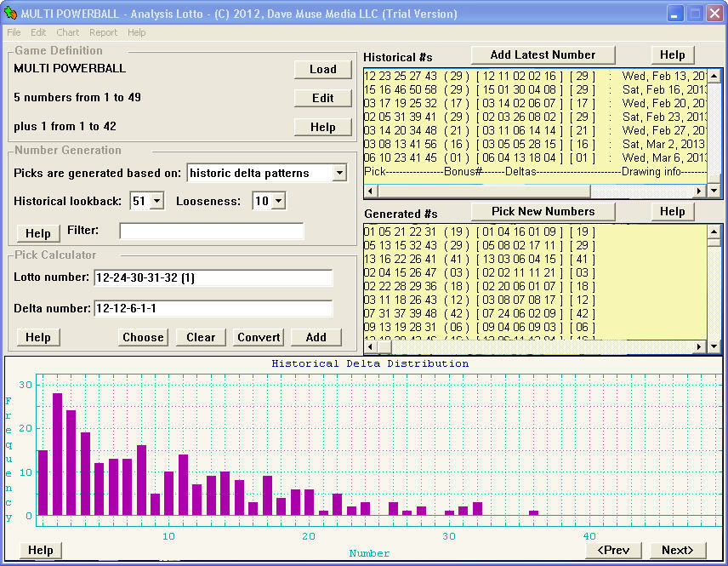Expand the Historical lookback dropdown
728x566 pixels.
click(x=157, y=201)
